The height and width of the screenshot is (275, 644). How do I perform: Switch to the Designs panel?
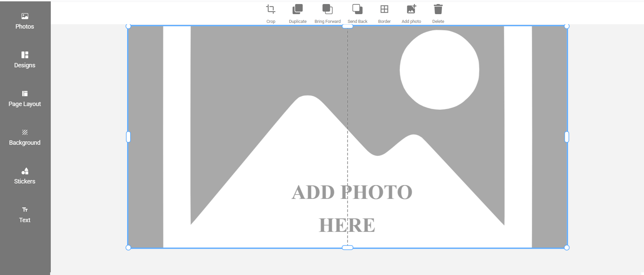point(25,60)
